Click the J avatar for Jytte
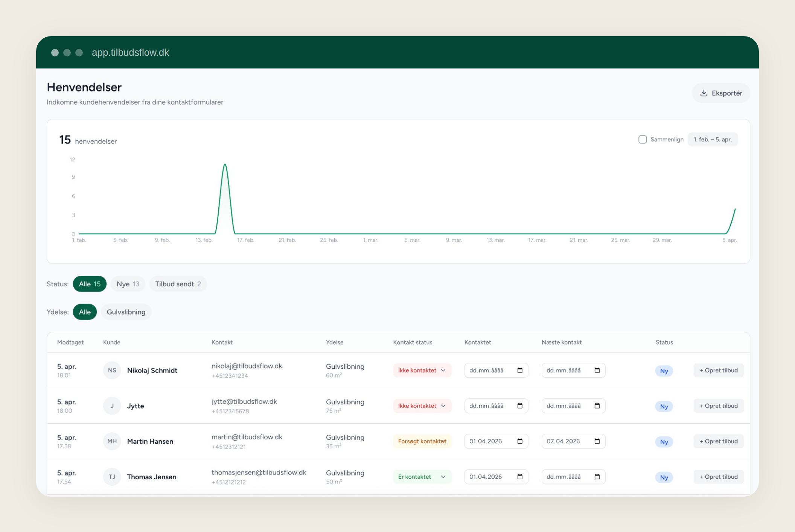The height and width of the screenshot is (532, 795). pyautogui.click(x=112, y=406)
